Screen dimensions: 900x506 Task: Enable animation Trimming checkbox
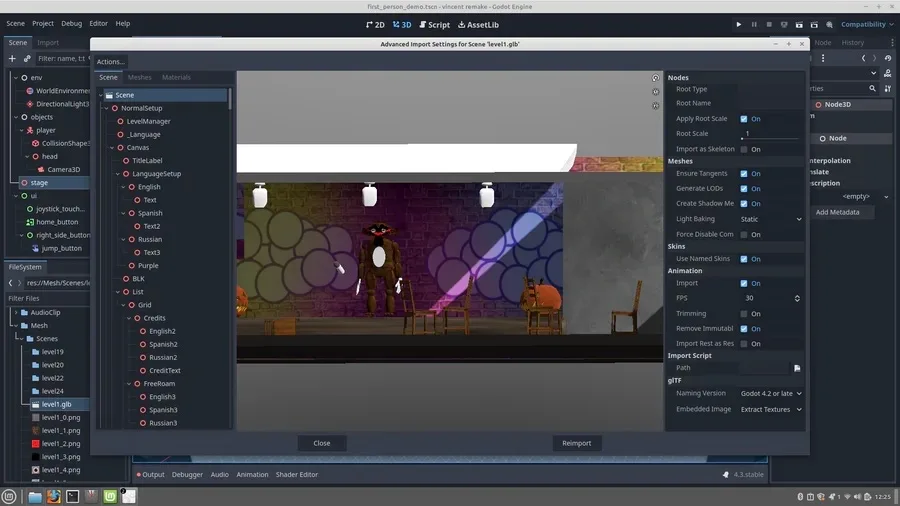click(x=744, y=314)
